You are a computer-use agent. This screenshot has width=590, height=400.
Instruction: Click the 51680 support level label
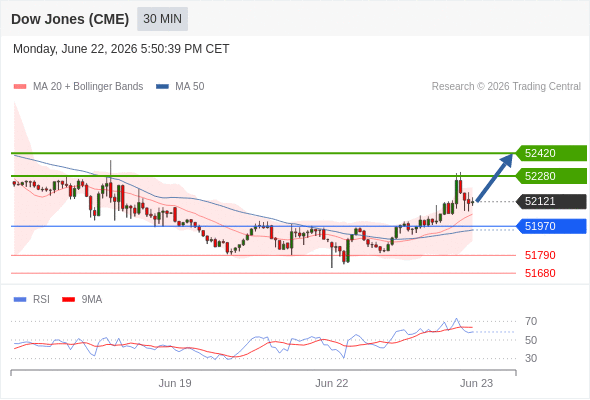tap(540, 273)
